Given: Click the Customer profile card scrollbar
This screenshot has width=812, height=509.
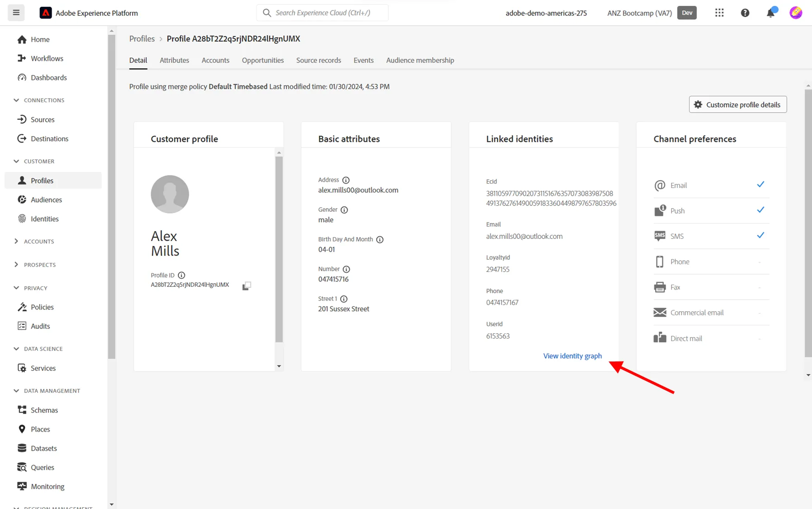Looking at the screenshot, I should pos(279,249).
